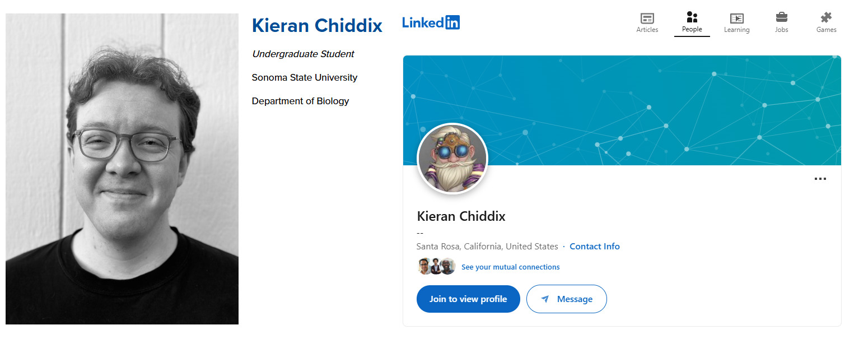This screenshot has width=868, height=348.
Task: Click the Santa Rosa, California location text
Action: (x=487, y=247)
